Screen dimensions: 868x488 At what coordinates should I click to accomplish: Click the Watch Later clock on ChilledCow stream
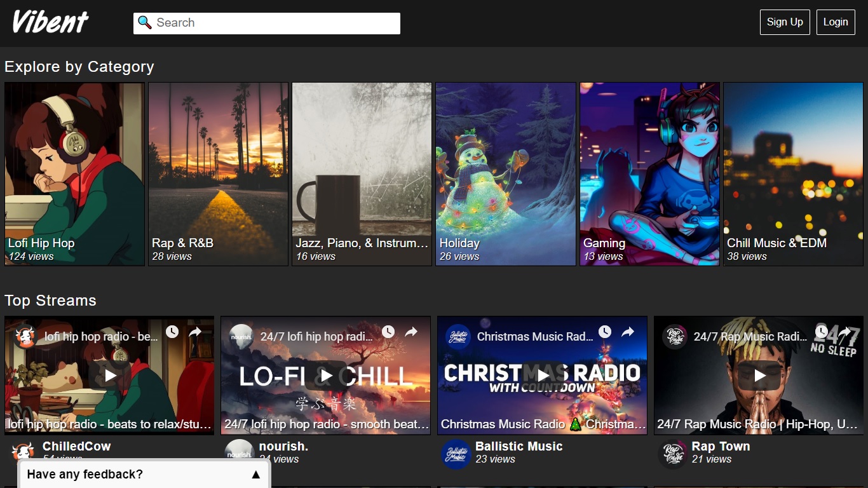(172, 332)
